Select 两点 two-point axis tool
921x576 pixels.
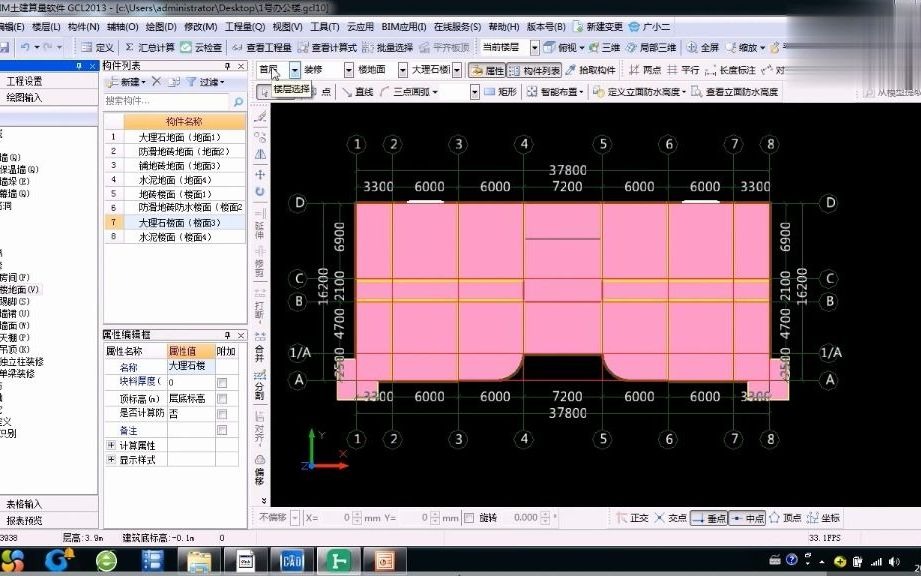645,70
